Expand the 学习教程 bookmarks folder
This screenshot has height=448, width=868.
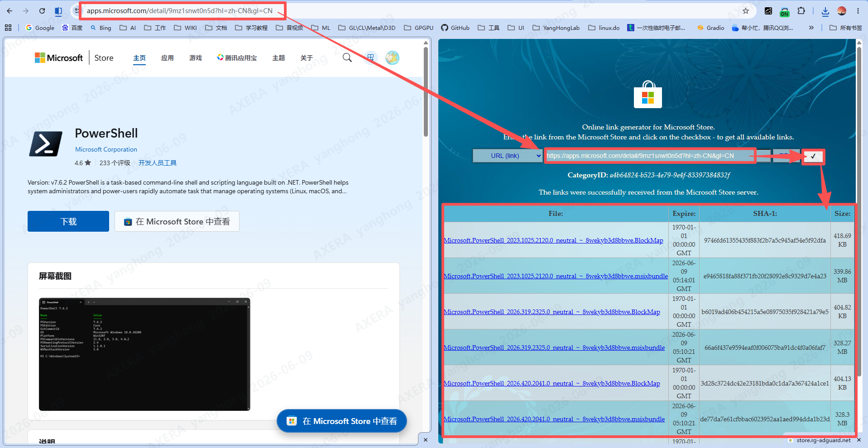coord(251,28)
